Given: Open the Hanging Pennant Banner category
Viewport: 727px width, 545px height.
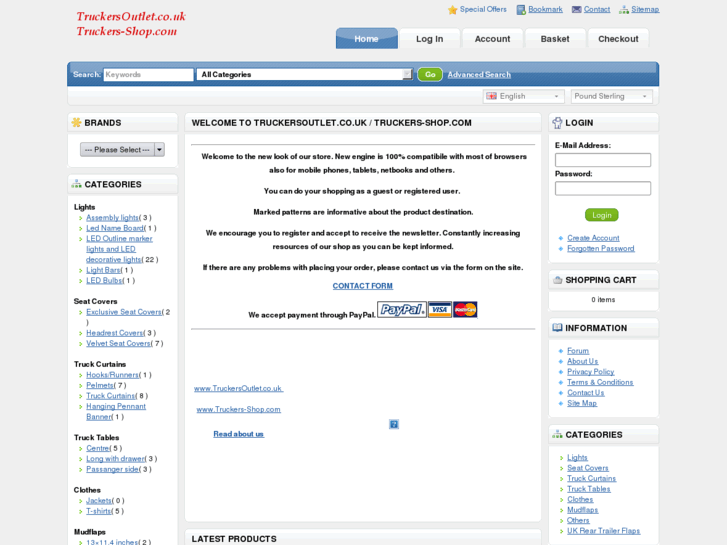Looking at the screenshot, I should click(116, 411).
